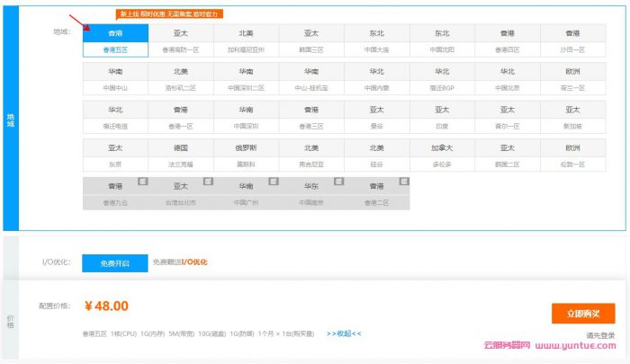Select the 首尔一区 region
The height and width of the screenshot is (364, 630).
[508, 117]
